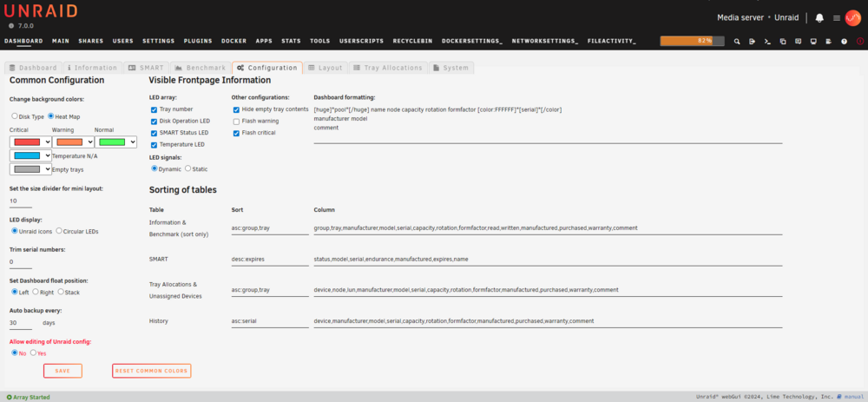Viewport: 868px width, 402px height.
Task: Open the Critical color dropdown
Action: click(x=30, y=142)
